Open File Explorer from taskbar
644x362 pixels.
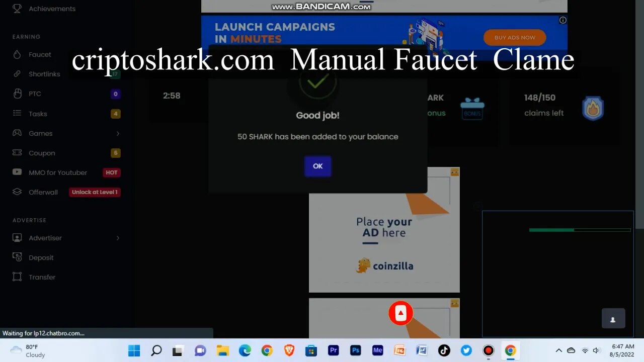(x=222, y=350)
